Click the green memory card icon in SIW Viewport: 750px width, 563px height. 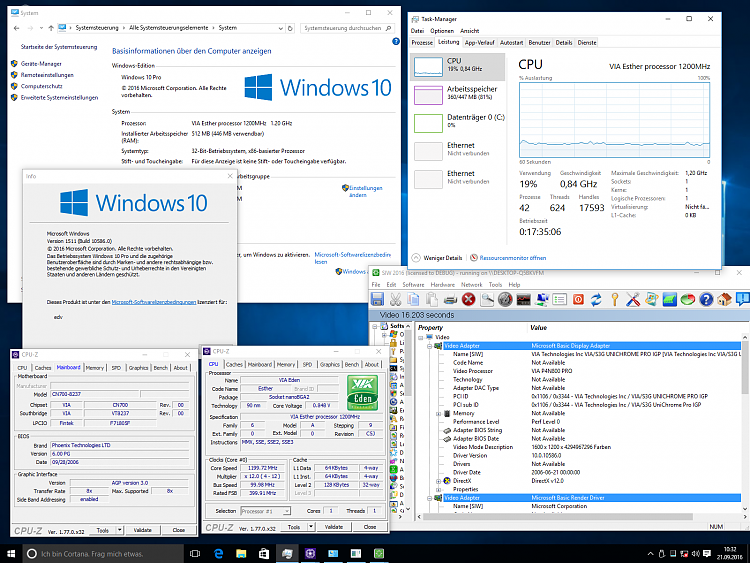click(670, 300)
